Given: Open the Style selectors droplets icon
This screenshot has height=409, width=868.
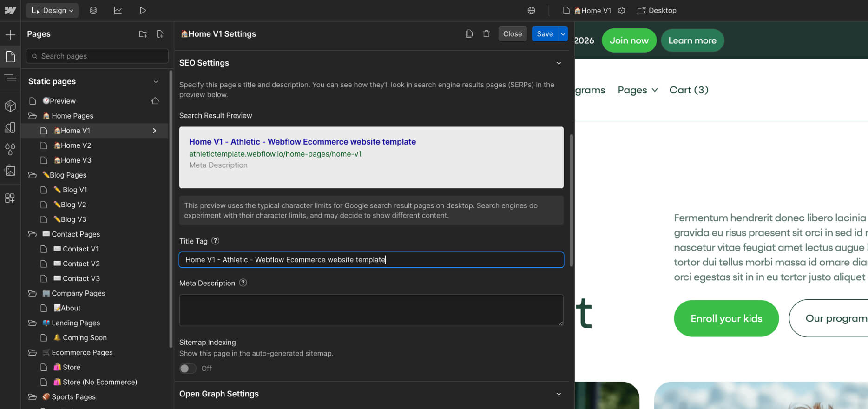Looking at the screenshot, I should coord(10,149).
